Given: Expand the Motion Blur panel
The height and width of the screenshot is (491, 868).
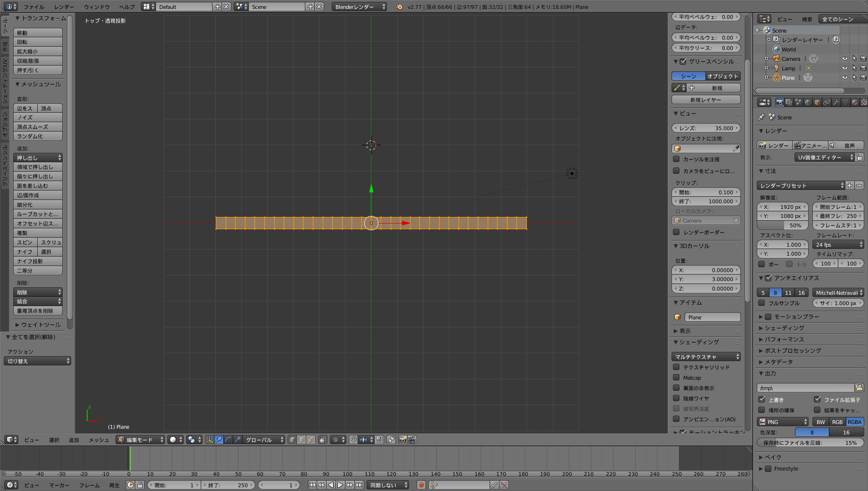Looking at the screenshot, I should click(x=761, y=317).
